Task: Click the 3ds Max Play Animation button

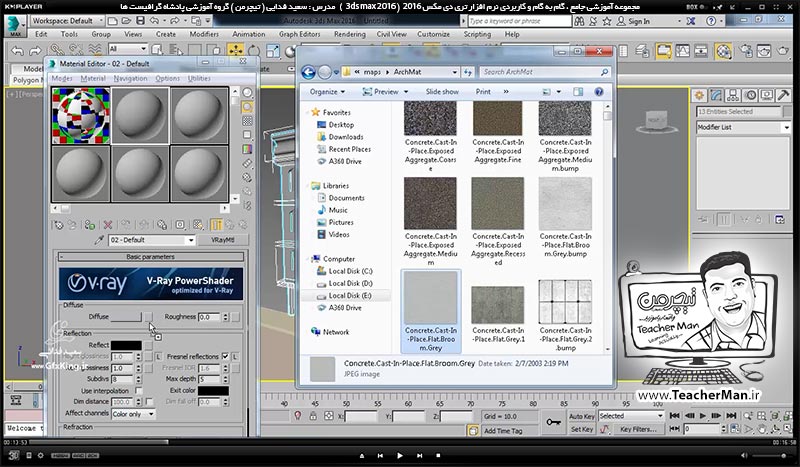Action: point(703,416)
